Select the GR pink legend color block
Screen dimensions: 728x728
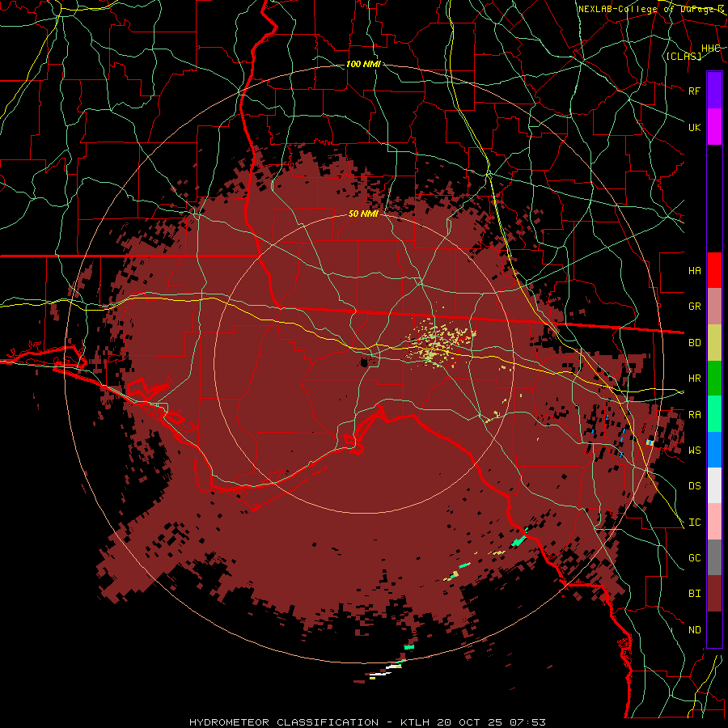click(x=714, y=307)
